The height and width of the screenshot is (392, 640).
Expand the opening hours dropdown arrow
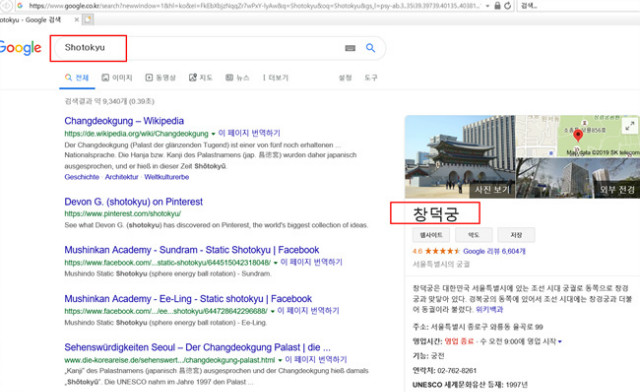click(560, 341)
